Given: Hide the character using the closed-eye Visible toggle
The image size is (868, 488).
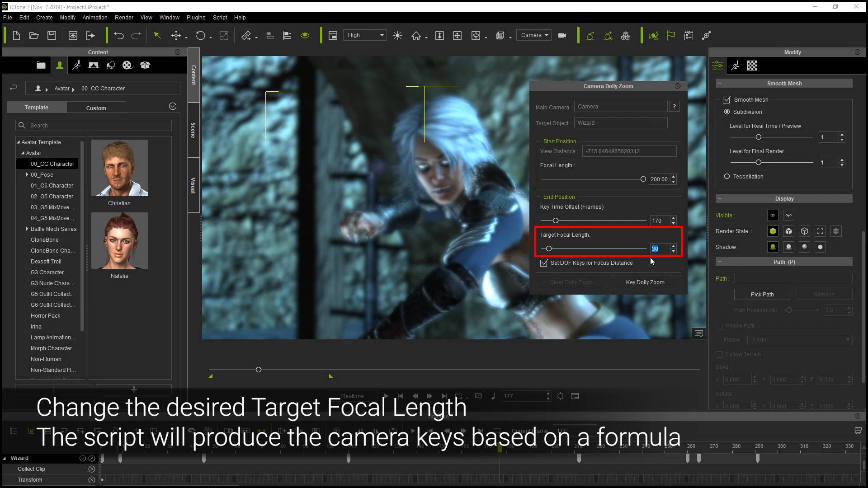Looking at the screenshot, I should click(788, 216).
